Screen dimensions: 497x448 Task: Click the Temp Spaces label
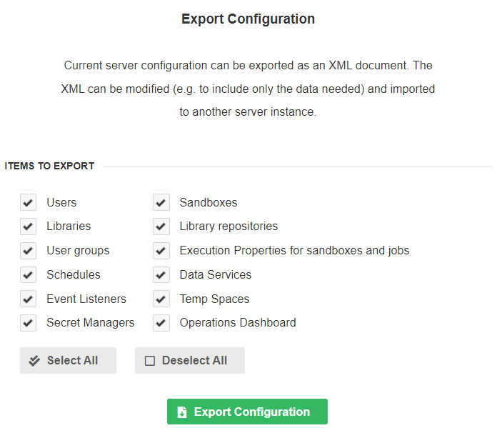(x=215, y=299)
